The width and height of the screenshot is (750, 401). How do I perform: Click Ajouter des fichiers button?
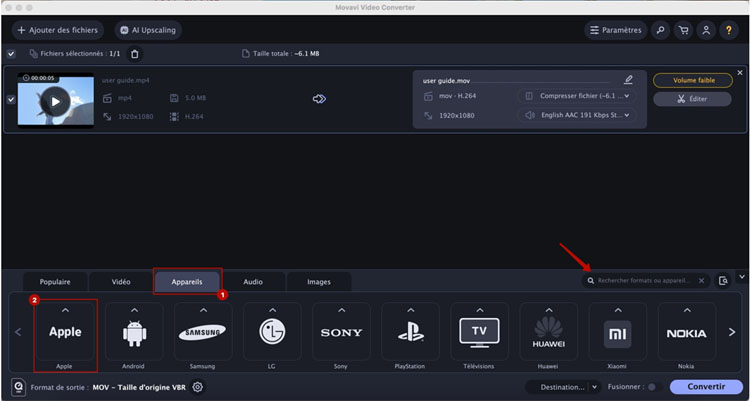(57, 30)
